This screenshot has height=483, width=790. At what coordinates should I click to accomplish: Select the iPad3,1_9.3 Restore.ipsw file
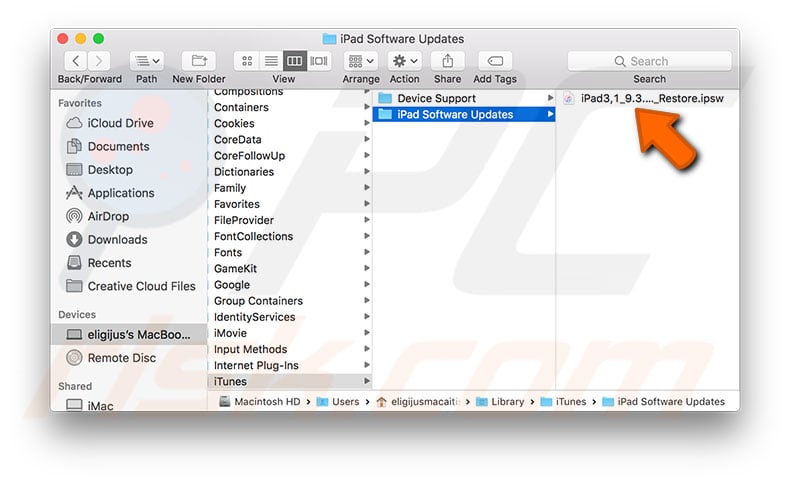click(651, 98)
